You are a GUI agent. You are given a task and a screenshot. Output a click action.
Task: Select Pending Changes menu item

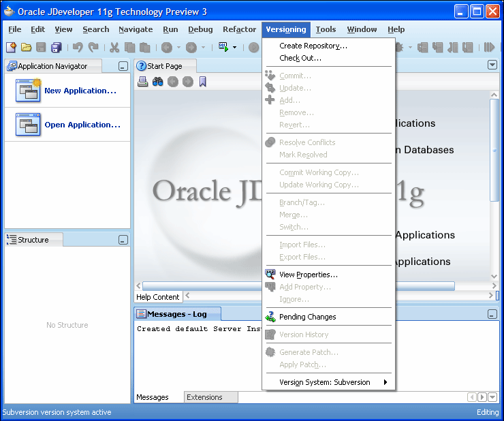tap(329, 317)
